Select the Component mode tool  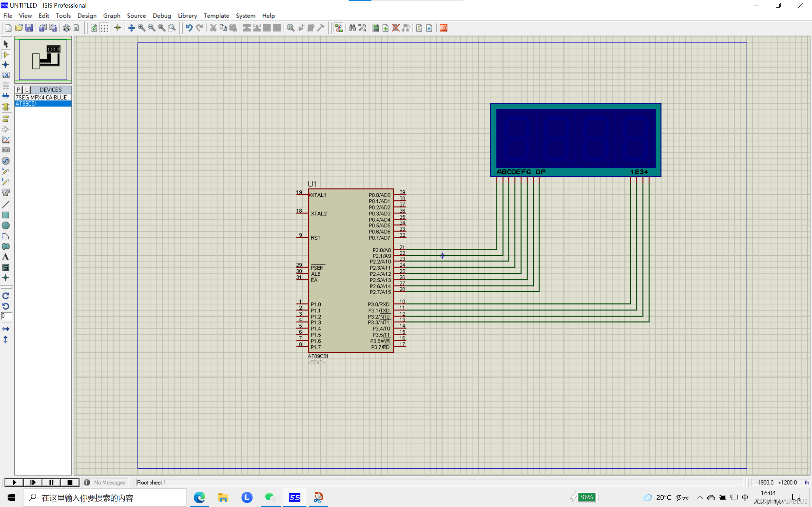6,54
